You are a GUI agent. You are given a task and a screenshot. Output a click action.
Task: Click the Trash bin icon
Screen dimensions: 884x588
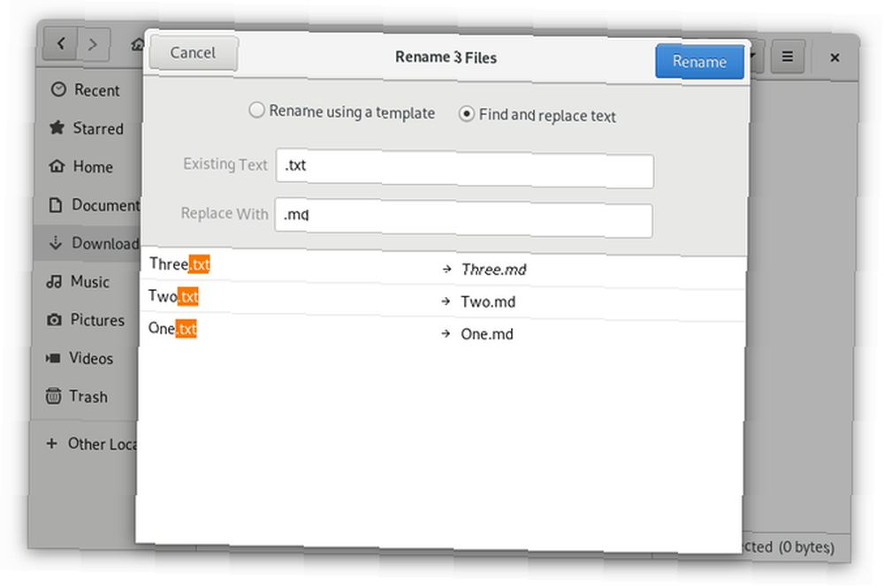pyautogui.click(x=53, y=396)
